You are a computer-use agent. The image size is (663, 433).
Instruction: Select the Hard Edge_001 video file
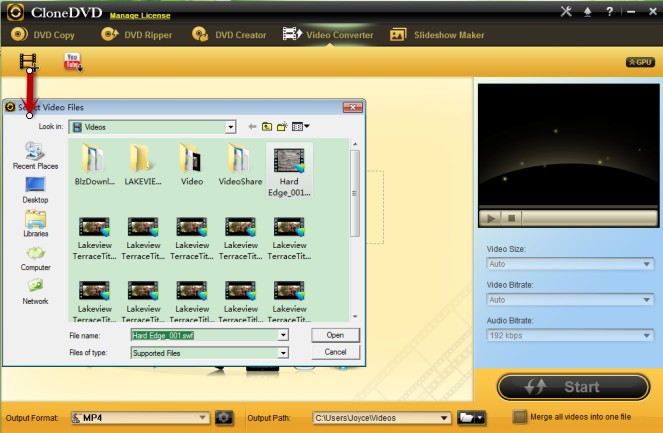[289, 171]
